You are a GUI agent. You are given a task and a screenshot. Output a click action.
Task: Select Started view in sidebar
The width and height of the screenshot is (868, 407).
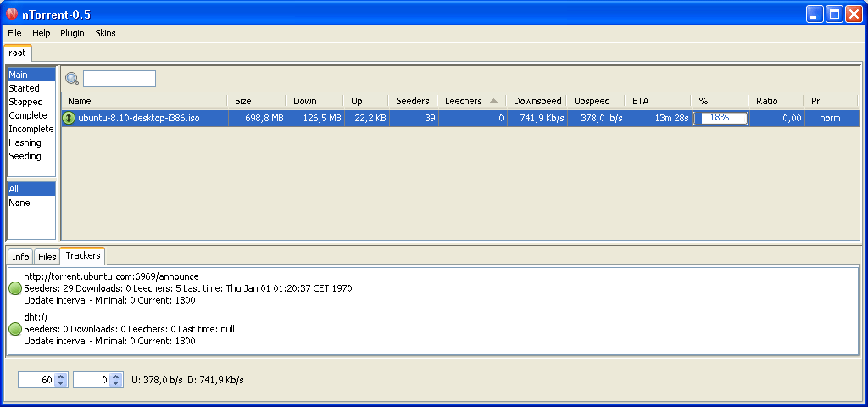pos(31,88)
